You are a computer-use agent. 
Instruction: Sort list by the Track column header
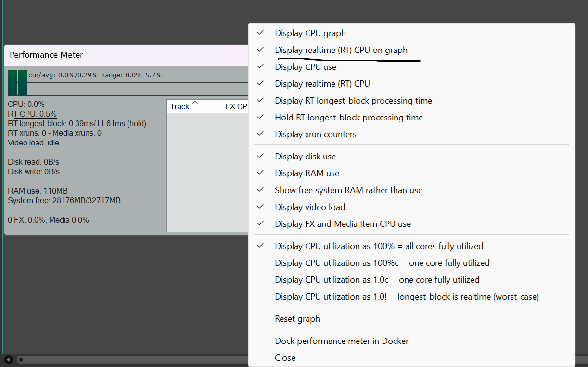[180, 106]
